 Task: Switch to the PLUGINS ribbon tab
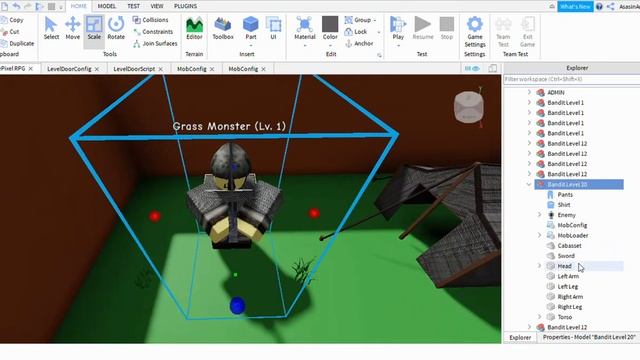click(x=185, y=6)
